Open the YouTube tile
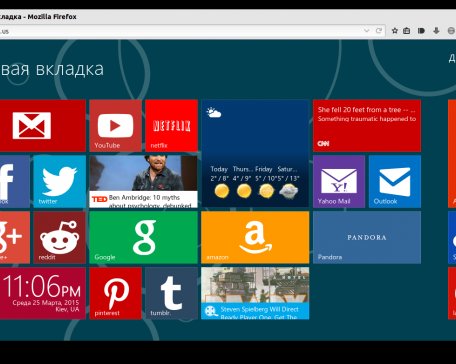The width and height of the screenshot is (456, 364). [x=115, y=126]
